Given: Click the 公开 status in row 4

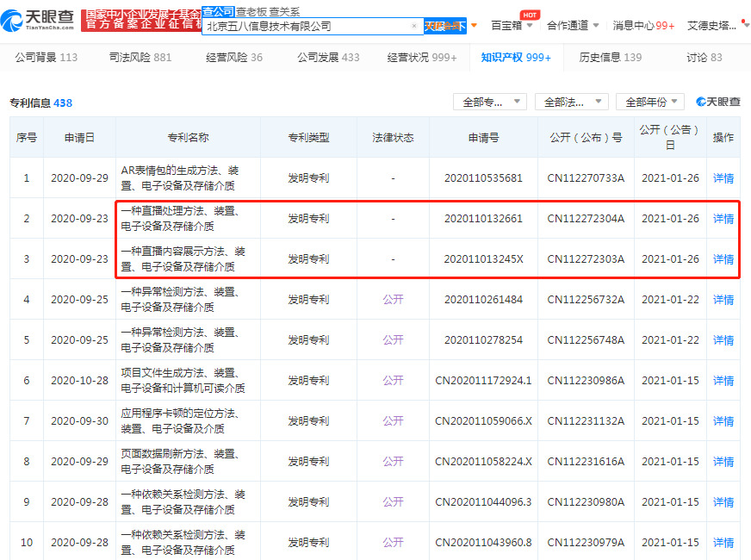Looking at the screenshot, I should click(393, 300).
